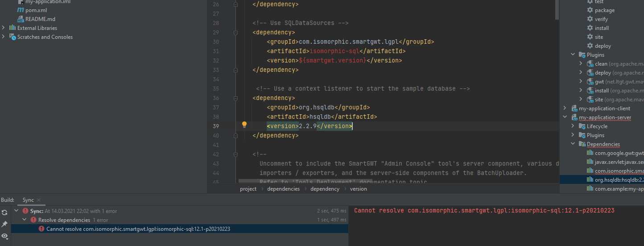Click the ${smartgwt.version} text on line 31
Image resolution: width=644 pixels, height=246 pixels.
[x=333, y=60]
